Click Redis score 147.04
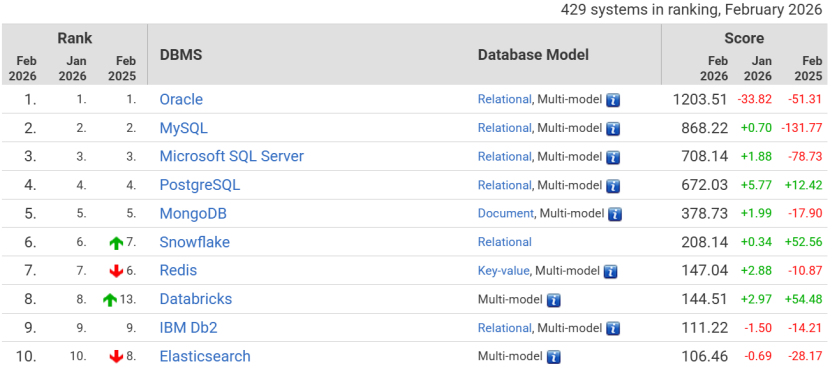Screen dimensions: 830x365 point(705,271)
